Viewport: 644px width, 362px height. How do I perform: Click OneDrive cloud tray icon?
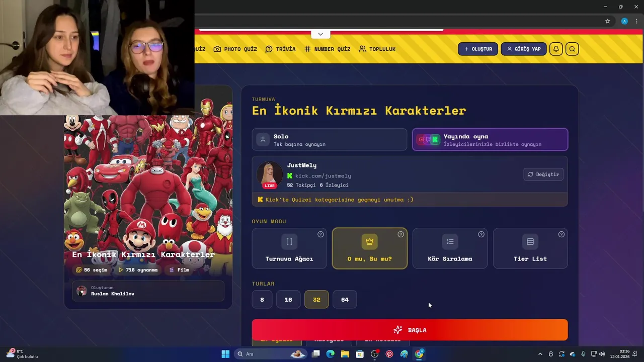point(573,354)
